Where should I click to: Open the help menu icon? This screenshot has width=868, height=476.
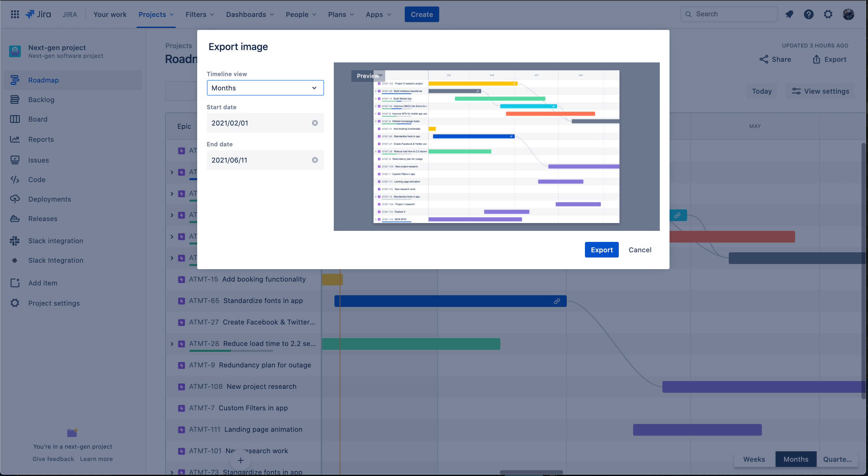click(x=809, y=14)
